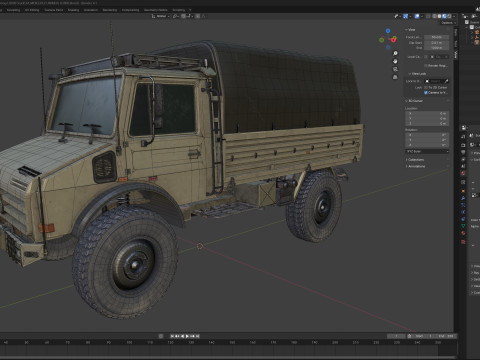480x360 pixels.
Task: Select material preview viewport shading mode
Action: 444,16
